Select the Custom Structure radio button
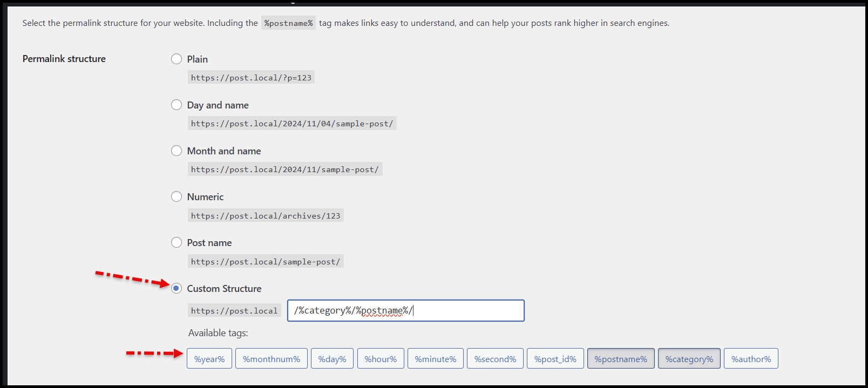 coord(177,288)
